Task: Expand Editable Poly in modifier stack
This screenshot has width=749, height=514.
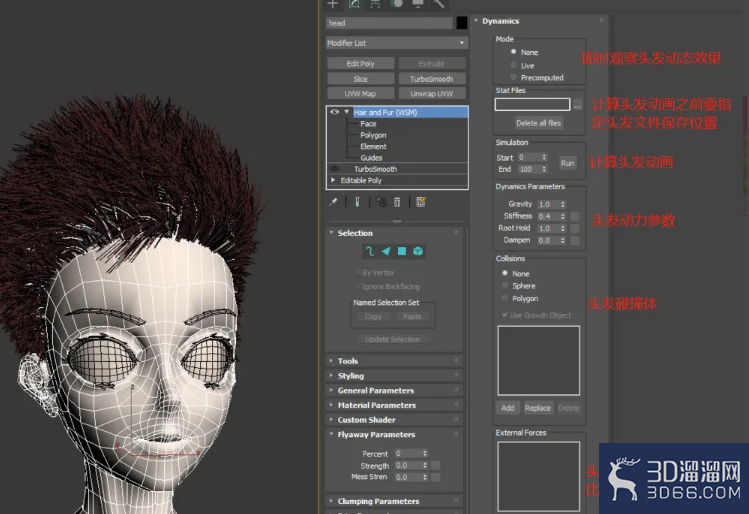Action: pyautogui.click(x=333, y=180)
